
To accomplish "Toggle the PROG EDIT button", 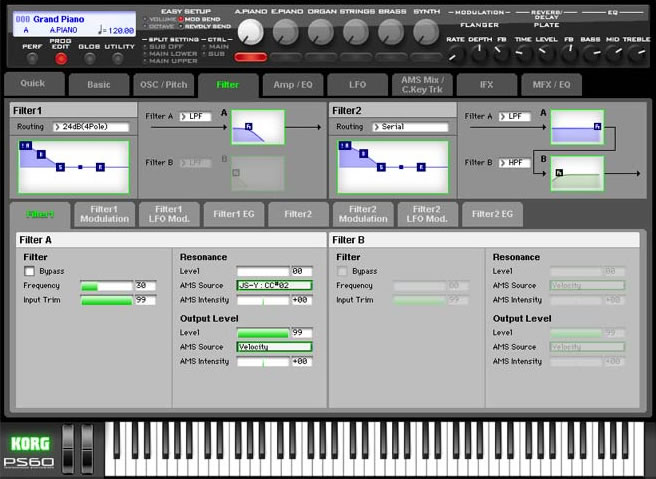I will tap(61, 59).
